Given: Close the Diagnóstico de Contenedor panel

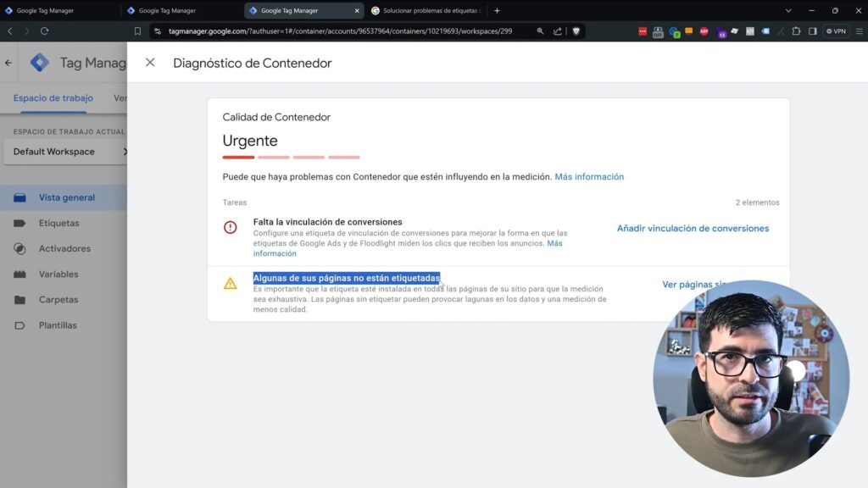Looking at the screenshot, I should [150, 63].
